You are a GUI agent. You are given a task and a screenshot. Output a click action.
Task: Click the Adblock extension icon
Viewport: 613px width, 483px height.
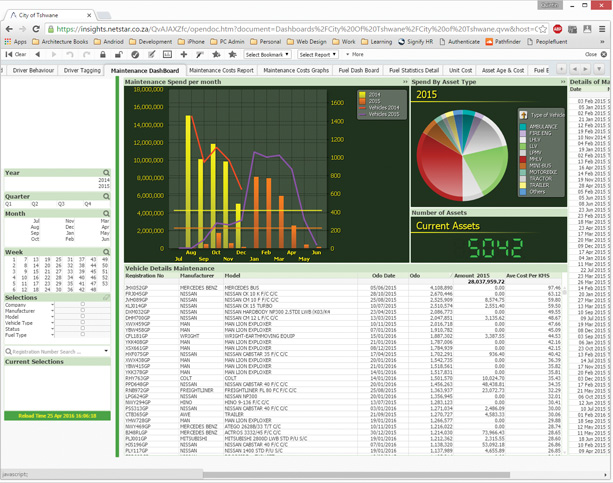(x=557, y=29)
